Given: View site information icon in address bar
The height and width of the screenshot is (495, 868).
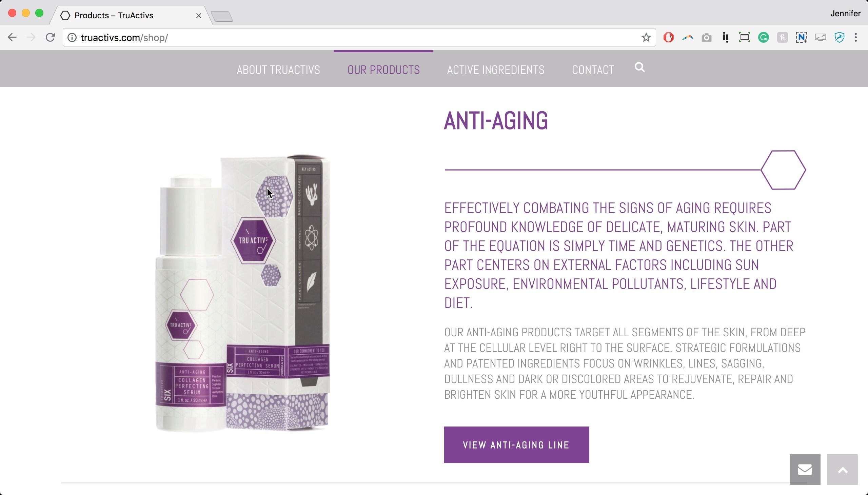Looking at the screenshot, I should tap(72, 37).
